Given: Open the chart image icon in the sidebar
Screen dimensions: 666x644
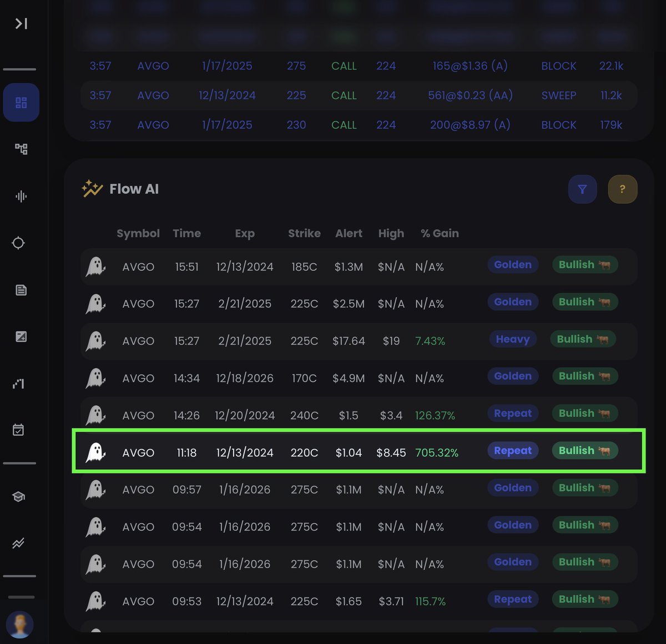Looking at the screenshot, I should tap(21, 336).
